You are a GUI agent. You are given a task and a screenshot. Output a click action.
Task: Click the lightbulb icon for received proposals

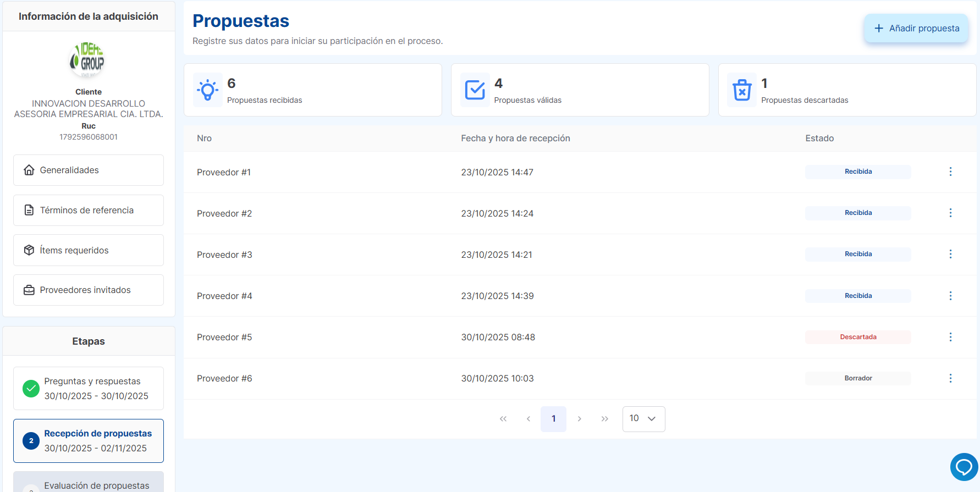pyautogui.click(x=208, y=90)
